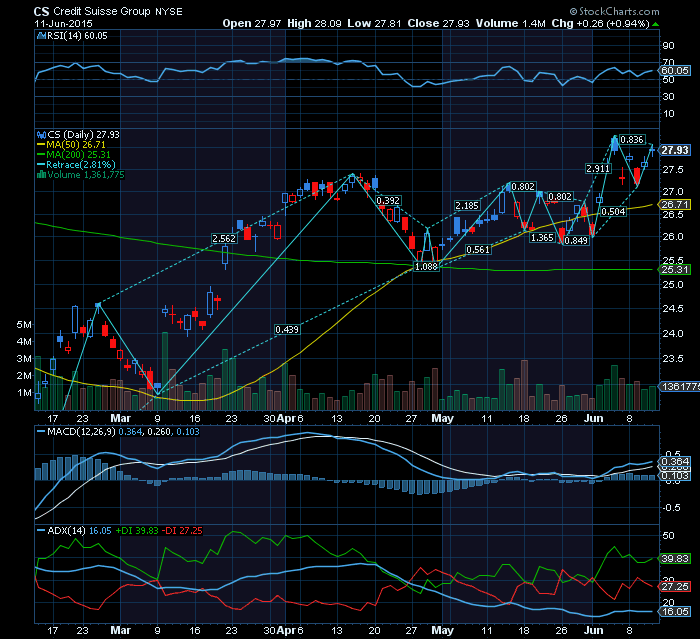This screenshot has width=700, height=639.
Task: Click the 90 level label on the RSI axis
Action: click(x=669, y=46)
